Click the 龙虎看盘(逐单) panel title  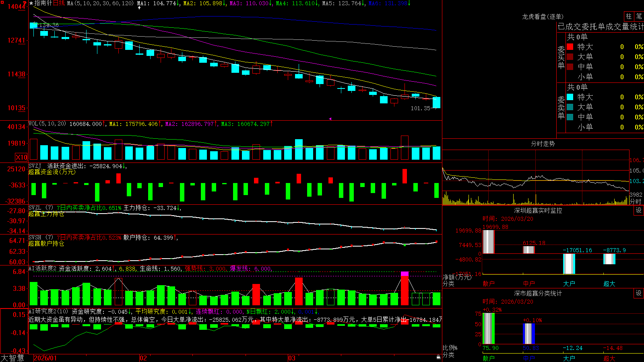[x=543, y=16]
